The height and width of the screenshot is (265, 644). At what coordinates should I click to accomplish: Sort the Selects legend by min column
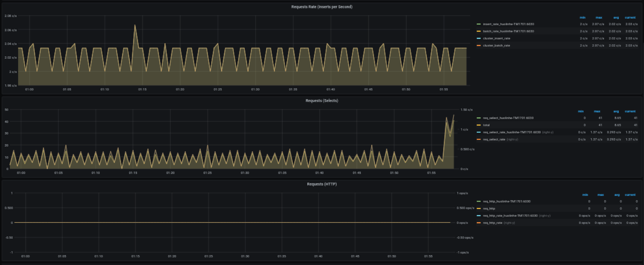pyautogui.click(x=581, y=111)
